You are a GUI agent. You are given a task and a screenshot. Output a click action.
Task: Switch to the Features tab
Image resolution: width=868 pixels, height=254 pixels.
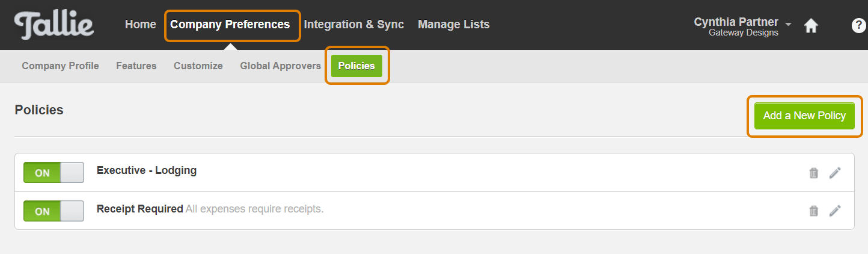pos(136,66)
